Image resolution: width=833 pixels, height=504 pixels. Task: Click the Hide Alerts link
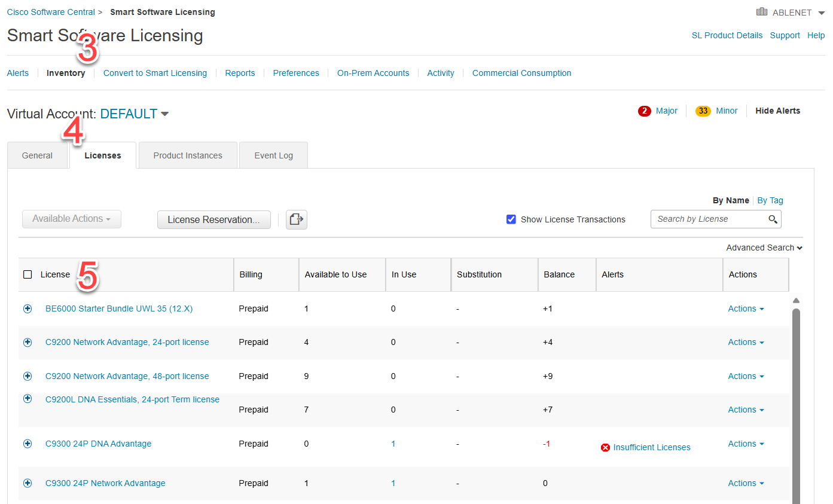pos(777,111)
